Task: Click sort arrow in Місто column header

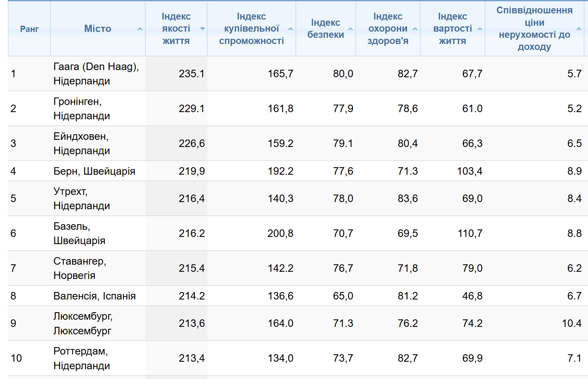Action: click(x=140, y=29)
